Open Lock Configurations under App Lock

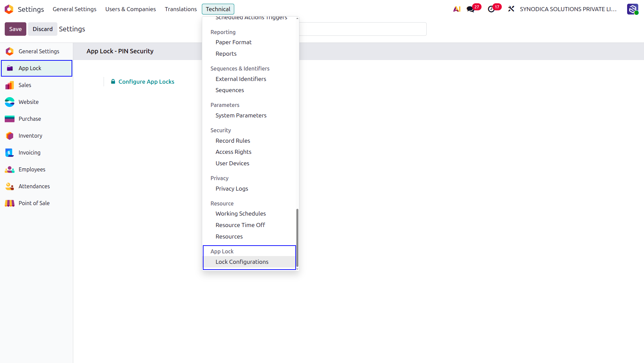249,262
